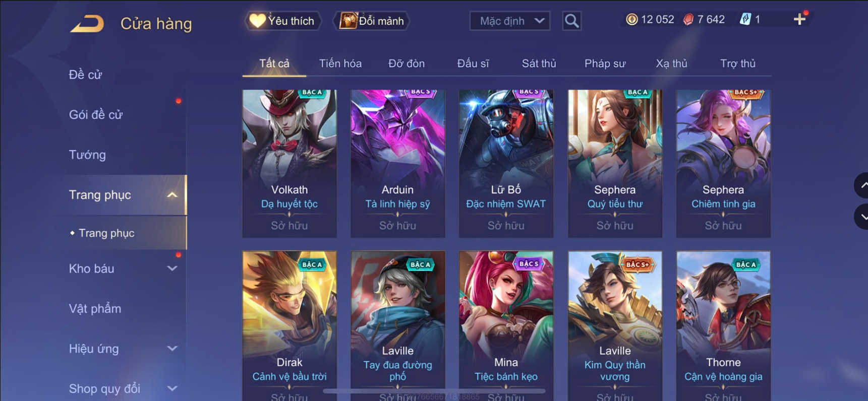Toggle the Yêu thích heart filter
The image size is (868, 401).
(282, 21)
